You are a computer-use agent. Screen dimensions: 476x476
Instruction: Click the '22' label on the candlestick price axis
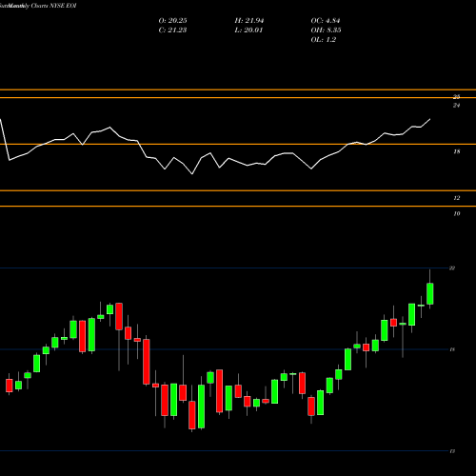(452, 268)
